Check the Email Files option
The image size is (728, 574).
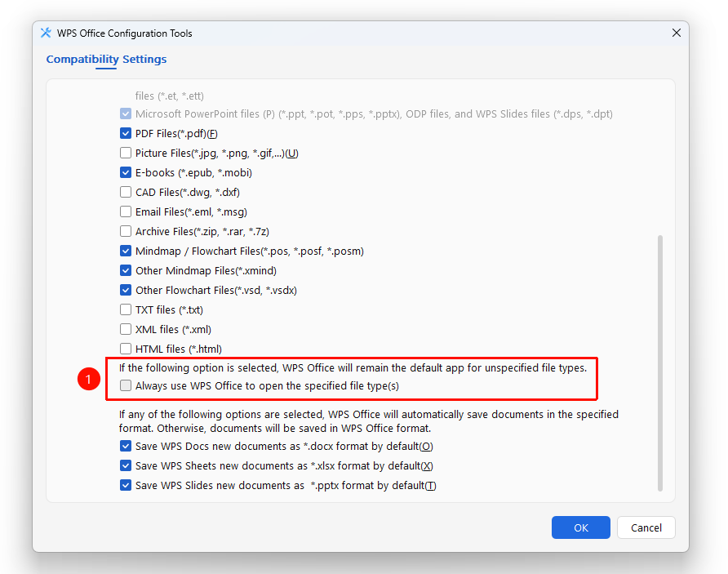(126, 211)
